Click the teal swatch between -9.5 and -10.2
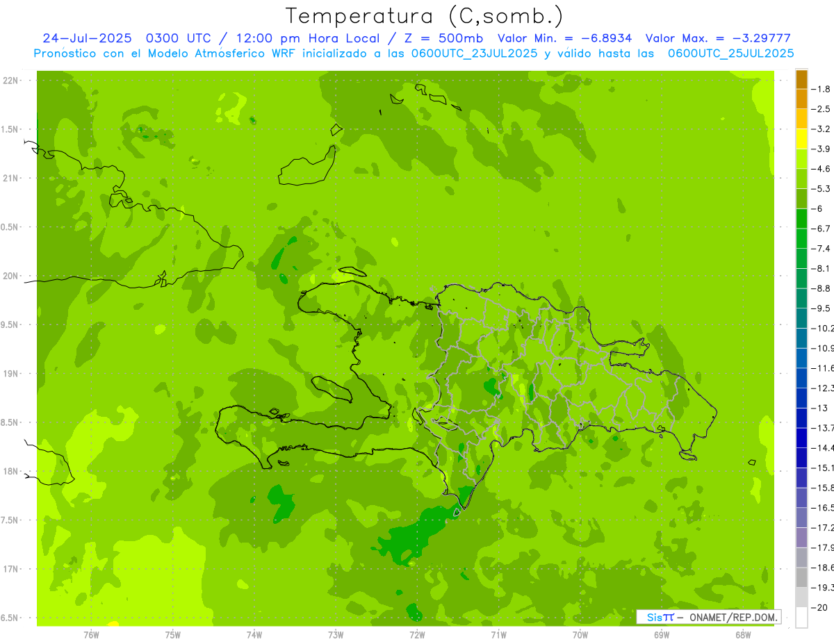834x644 pixels. pos(801,318)
